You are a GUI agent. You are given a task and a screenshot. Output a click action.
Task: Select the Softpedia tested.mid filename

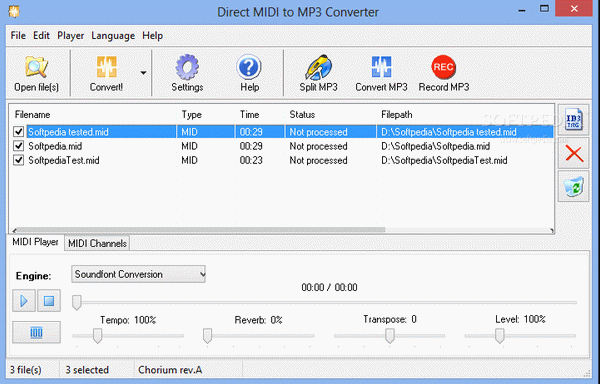pyautogui.click(x=68, y=132)
